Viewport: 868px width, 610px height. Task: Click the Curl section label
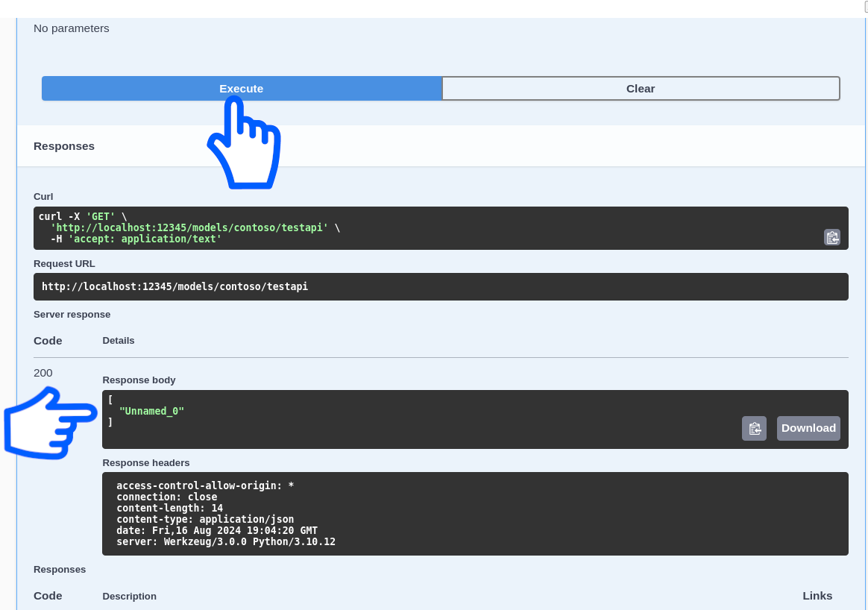coord(43,196)
